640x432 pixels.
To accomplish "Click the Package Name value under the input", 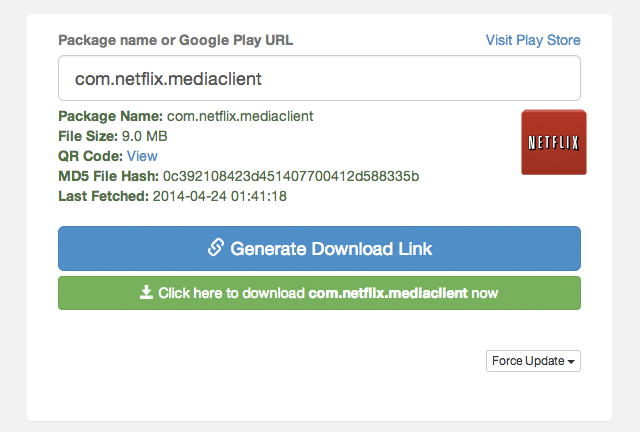I will coord(240,116).
